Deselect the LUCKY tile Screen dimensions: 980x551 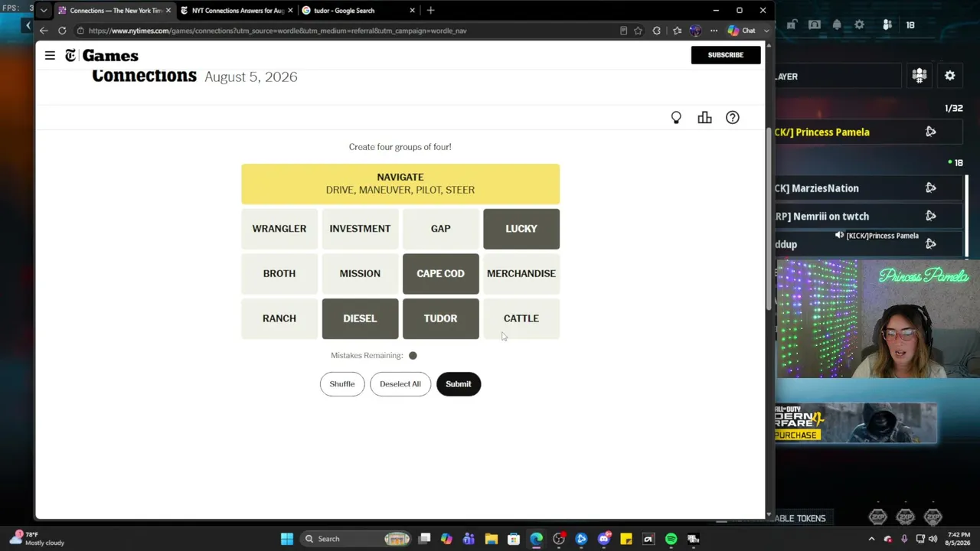(521, 229)
